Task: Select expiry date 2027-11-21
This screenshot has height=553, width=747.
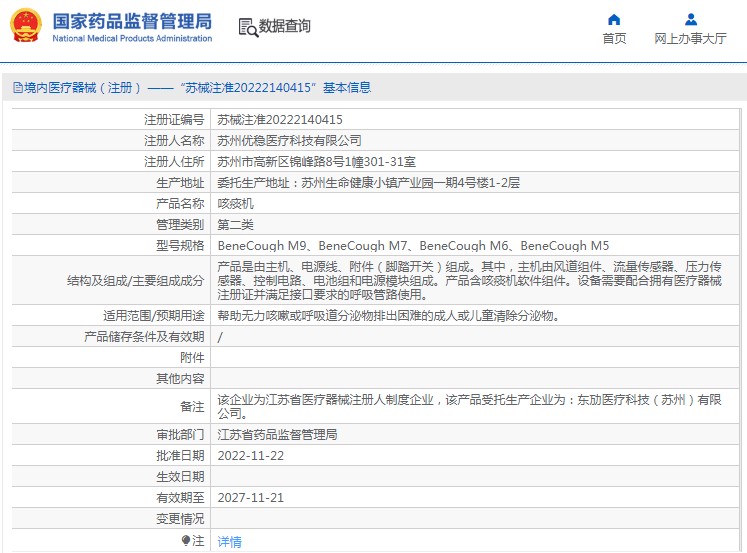Action: pyautogui.click(x=251, y=498)
